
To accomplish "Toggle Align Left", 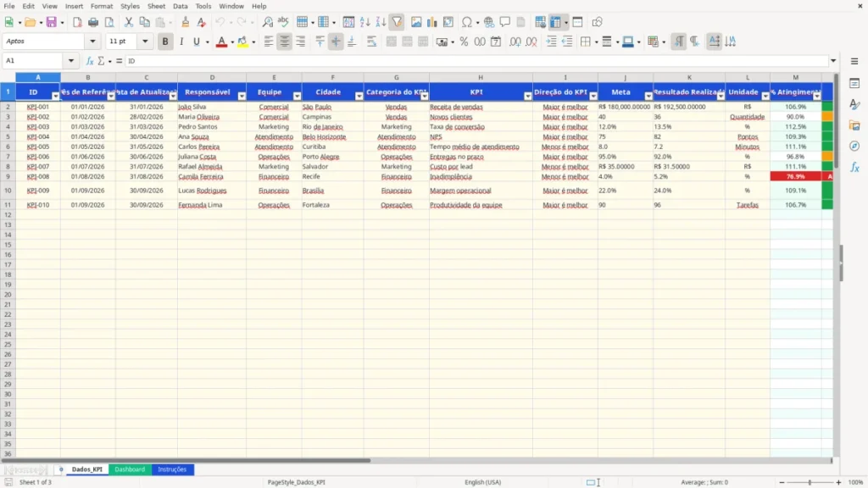I will pyautogui.click(x=269, y=42).
